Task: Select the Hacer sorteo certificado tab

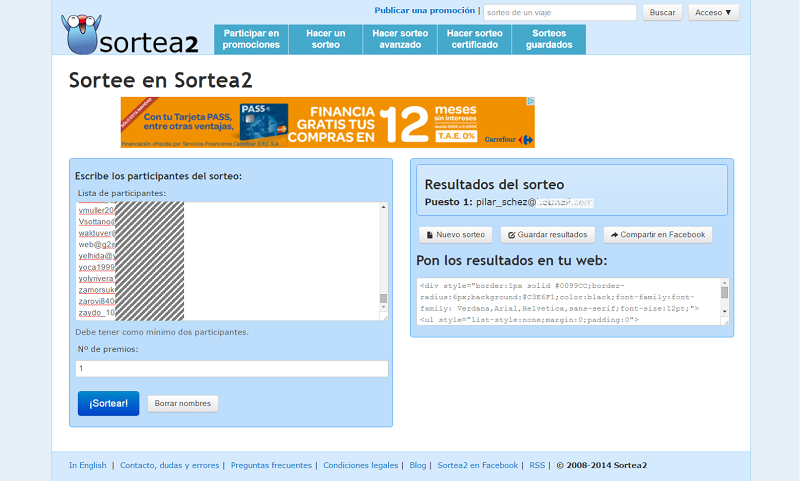Action: tap(474, 39)
